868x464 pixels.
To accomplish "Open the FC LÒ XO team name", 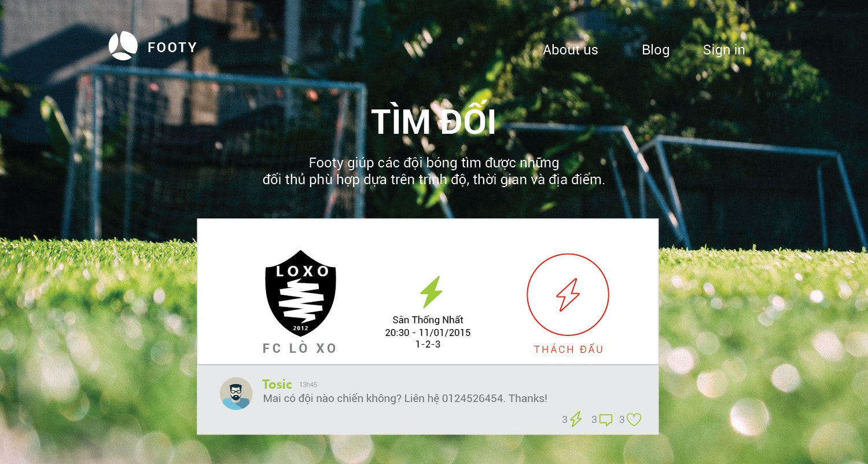I will (300, 348).
